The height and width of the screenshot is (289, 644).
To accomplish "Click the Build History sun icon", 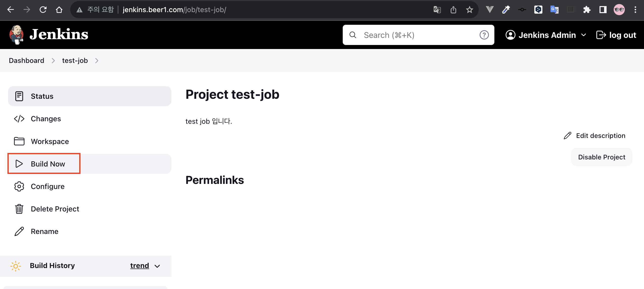I will point(16,266).
